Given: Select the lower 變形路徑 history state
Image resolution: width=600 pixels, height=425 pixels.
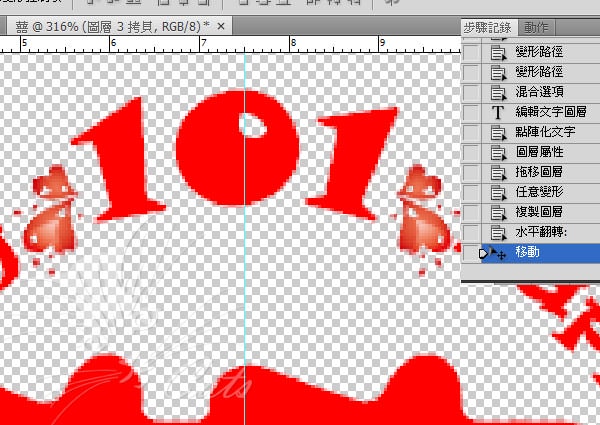Looking at the screenshot, I should 538,72.
